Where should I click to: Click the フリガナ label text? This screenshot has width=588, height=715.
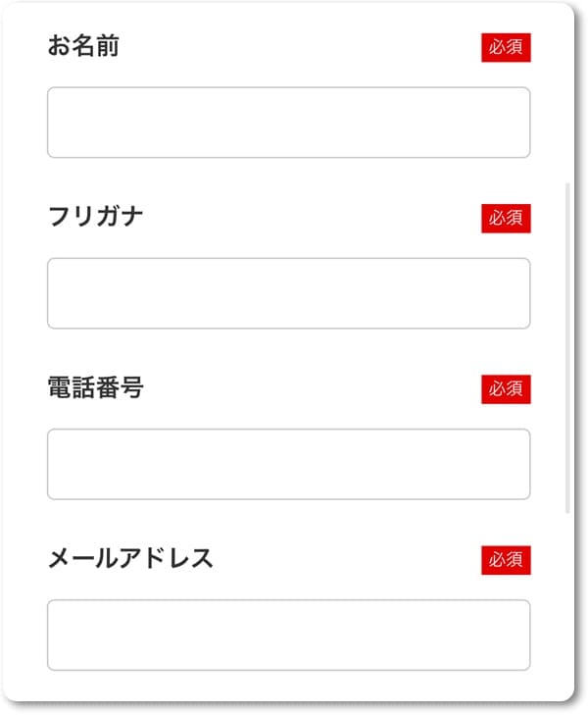(96, 217)
